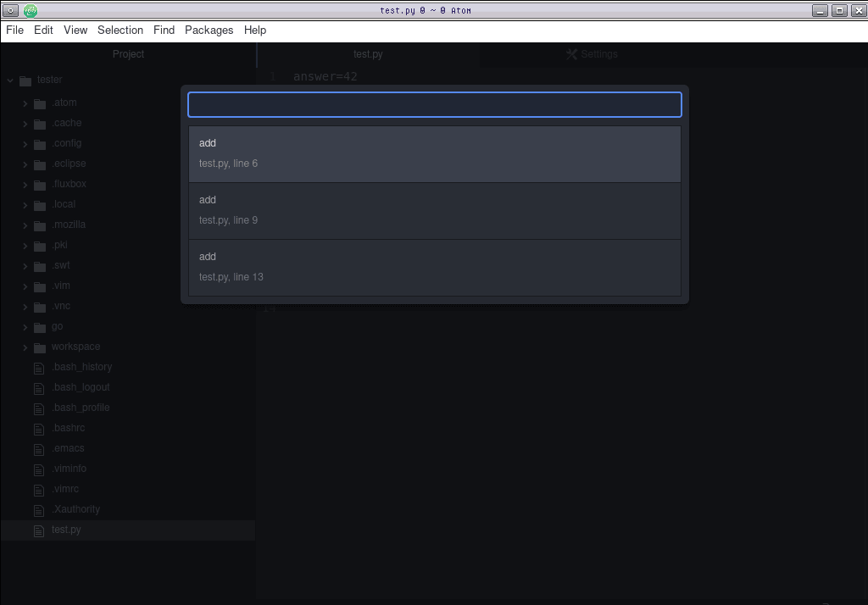The height and width of the screenshot is (605, 868).
Task: Click the .vnc folder icon
Action: click(40, 308)
